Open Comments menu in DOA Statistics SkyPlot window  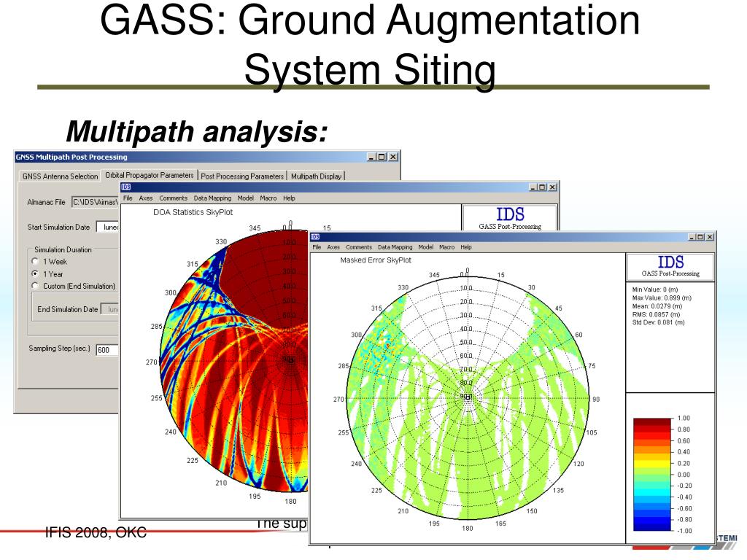(x=174, y=198)
